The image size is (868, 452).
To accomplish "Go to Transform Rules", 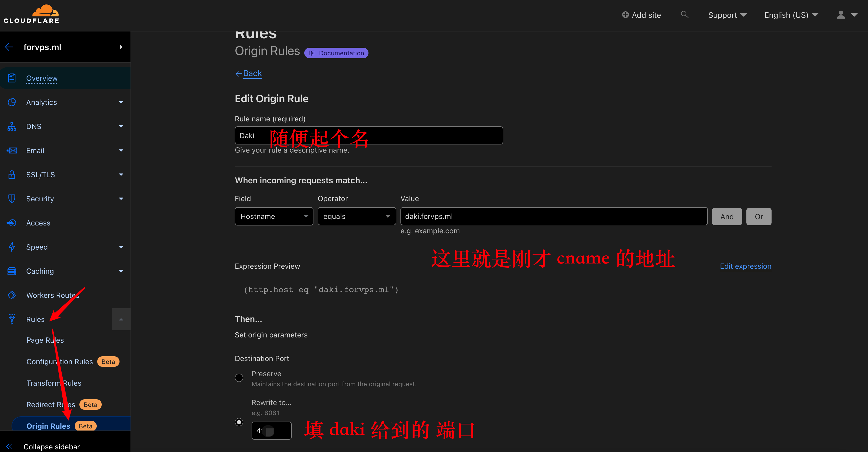I will click(54, 383).
